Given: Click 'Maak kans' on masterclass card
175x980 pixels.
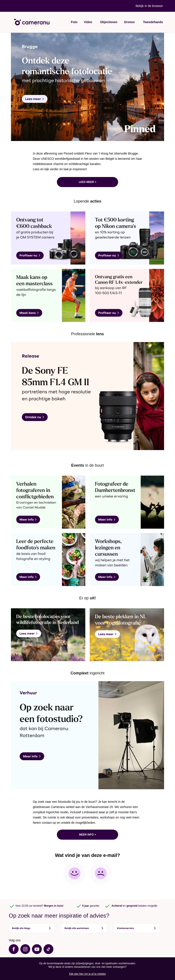Looking at the screenshot, I should coord(29,313).
